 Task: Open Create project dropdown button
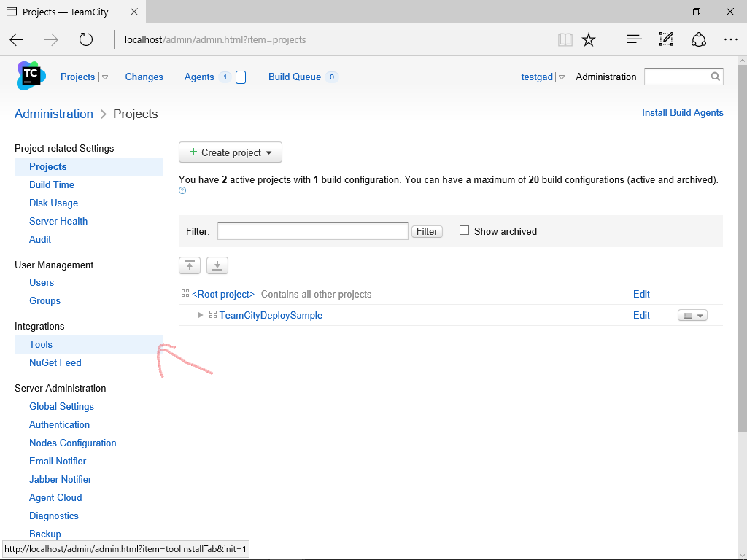230,152
